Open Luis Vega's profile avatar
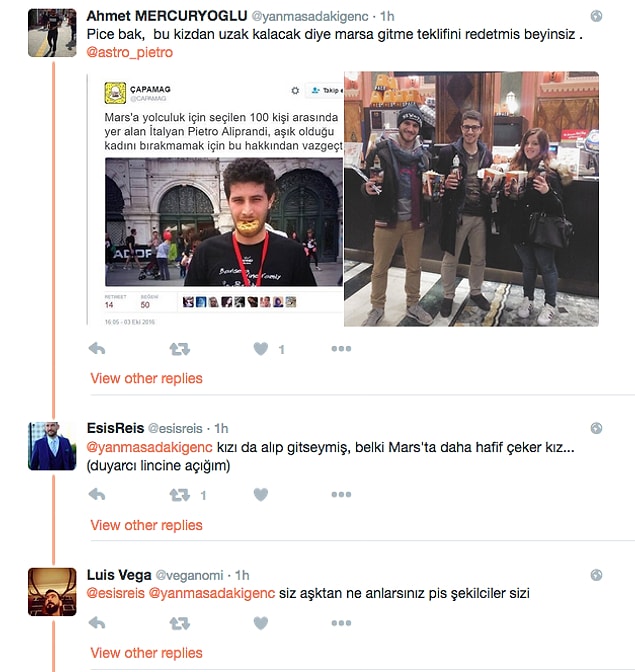635x672 pixels. click(52, 592)
